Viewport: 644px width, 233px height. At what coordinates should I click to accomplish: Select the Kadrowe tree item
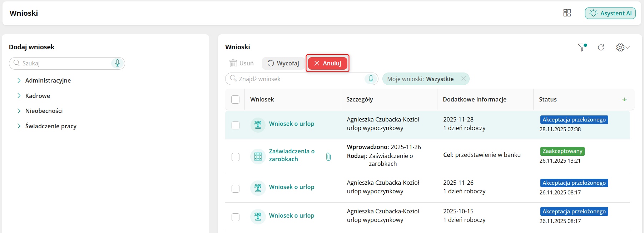point(38,96)
